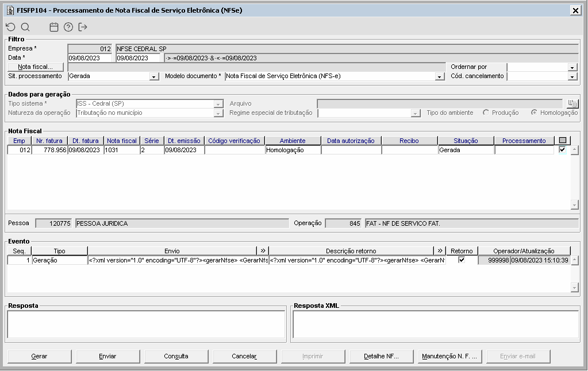This screenshot has height=371, width=588.
Task: Open the Natureza da operação dropdown
Action: click(218, 113)
